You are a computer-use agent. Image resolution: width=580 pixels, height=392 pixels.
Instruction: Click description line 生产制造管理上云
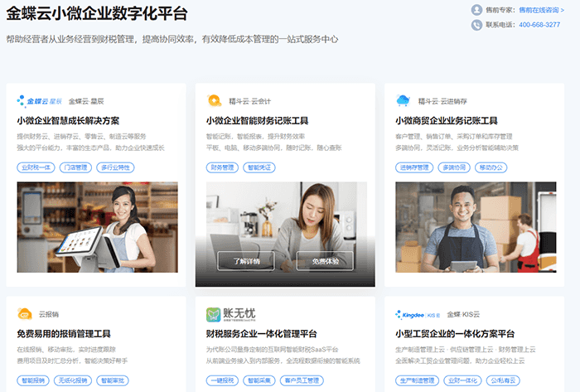click(x=466, y=350)
